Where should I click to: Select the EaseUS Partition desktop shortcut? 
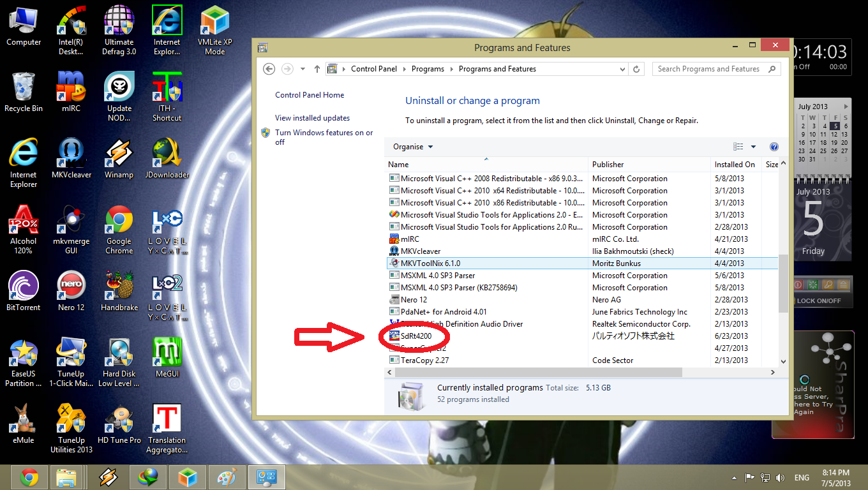click(24, 362)
